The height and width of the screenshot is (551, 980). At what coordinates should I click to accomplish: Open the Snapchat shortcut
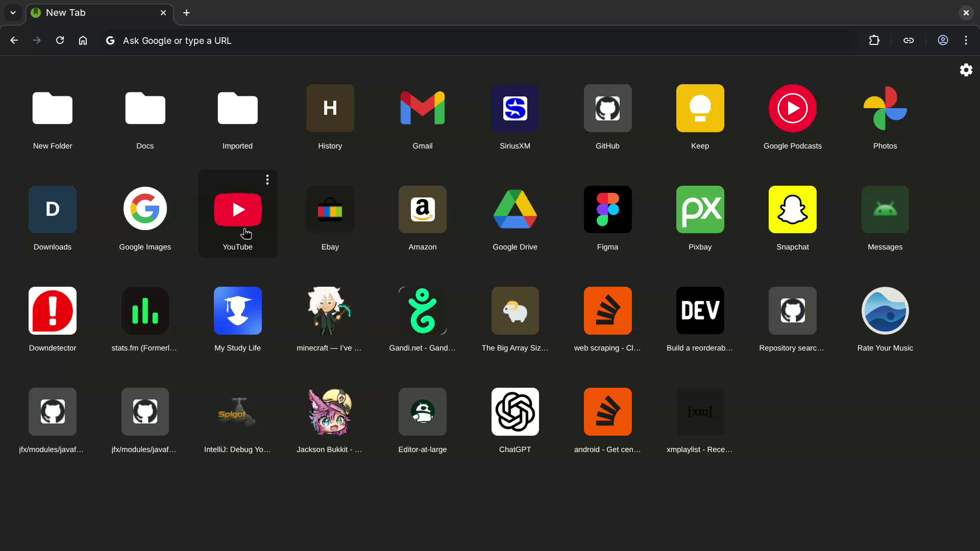792,209
